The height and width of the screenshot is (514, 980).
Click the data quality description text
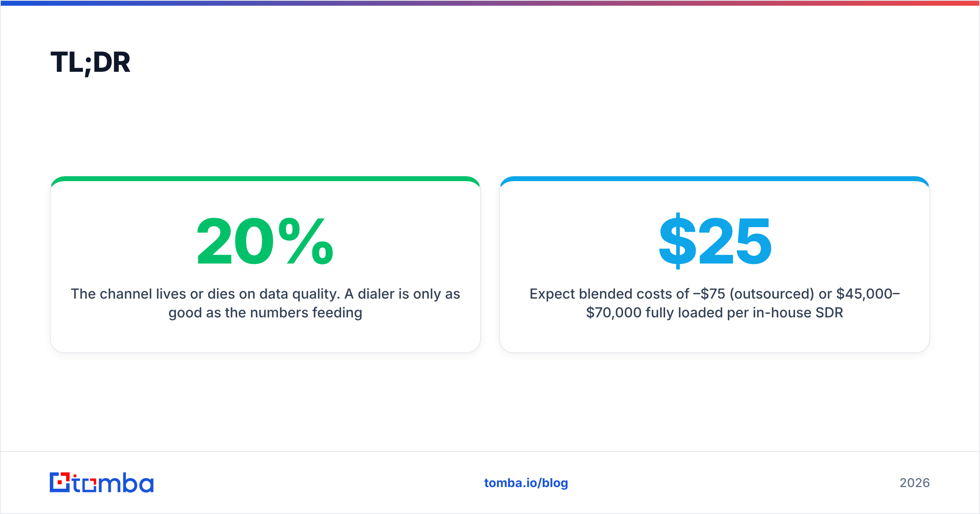[x=265, y=303]
